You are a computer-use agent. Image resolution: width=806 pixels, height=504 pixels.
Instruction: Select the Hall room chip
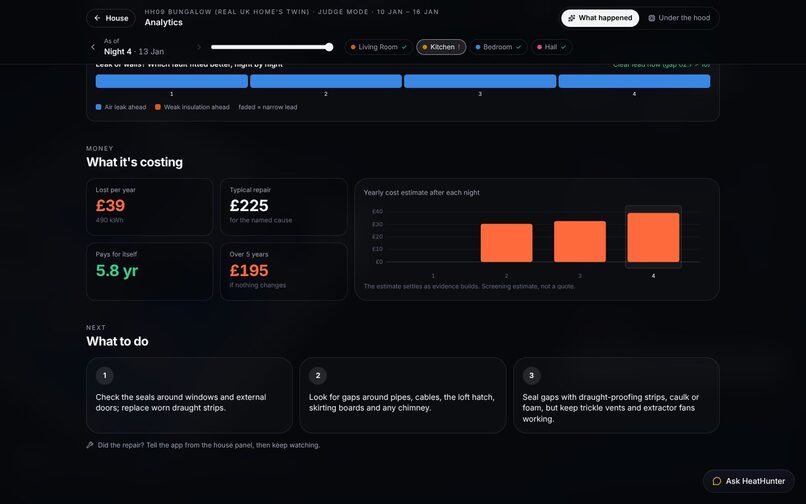tap(552, 47)
